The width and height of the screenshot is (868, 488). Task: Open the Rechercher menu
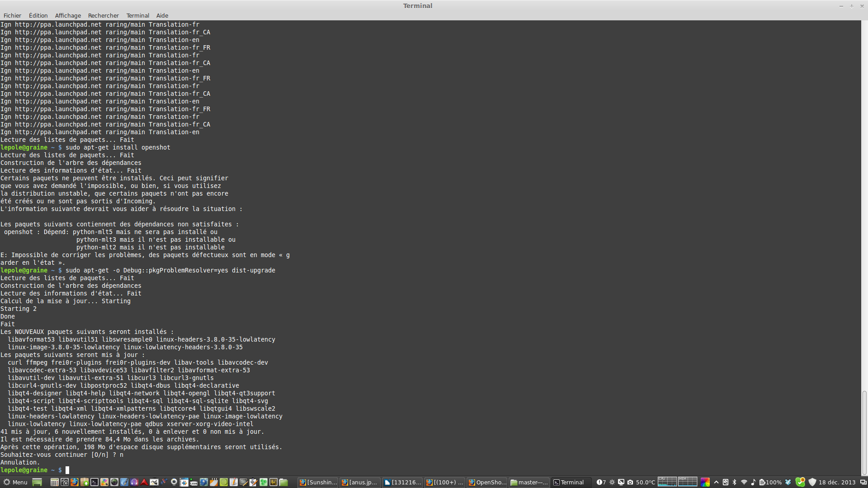[x=103, y=15]
